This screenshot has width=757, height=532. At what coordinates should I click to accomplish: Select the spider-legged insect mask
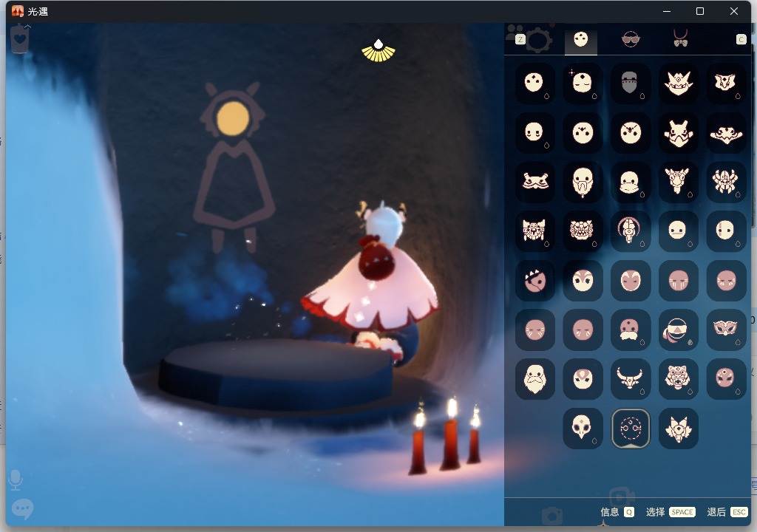(x=726, y=182)
